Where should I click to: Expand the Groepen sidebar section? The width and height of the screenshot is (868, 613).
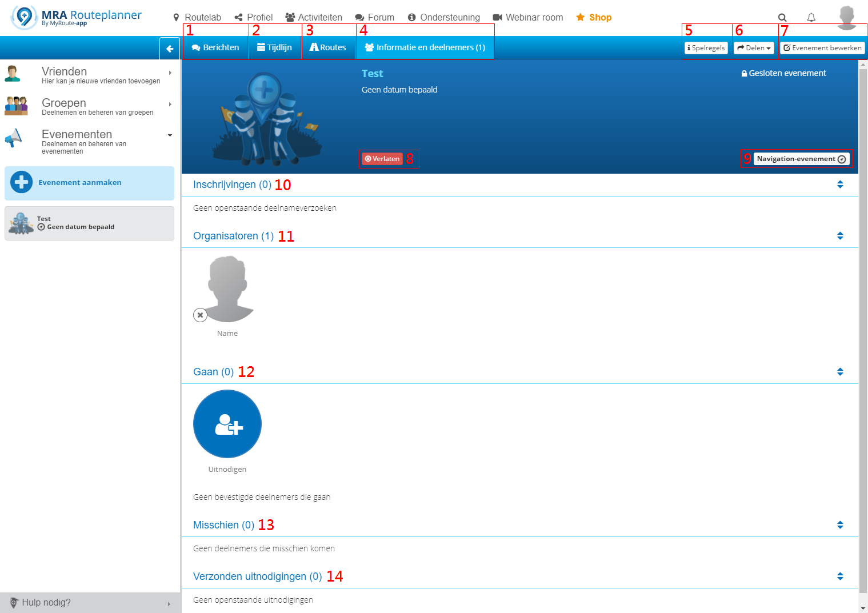click(89, 106)
